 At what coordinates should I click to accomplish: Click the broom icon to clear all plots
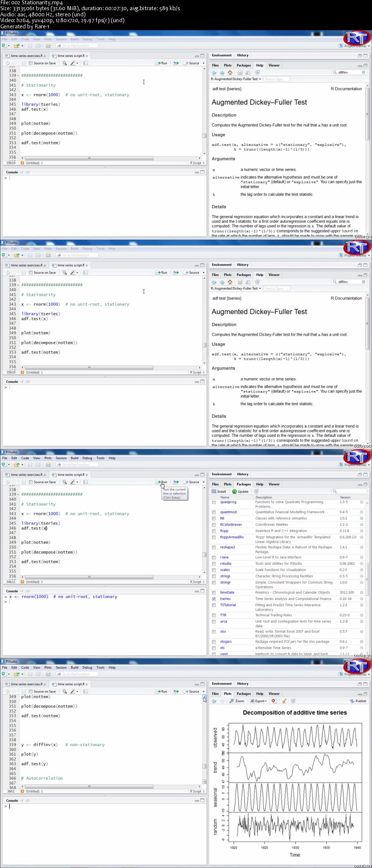284,701
